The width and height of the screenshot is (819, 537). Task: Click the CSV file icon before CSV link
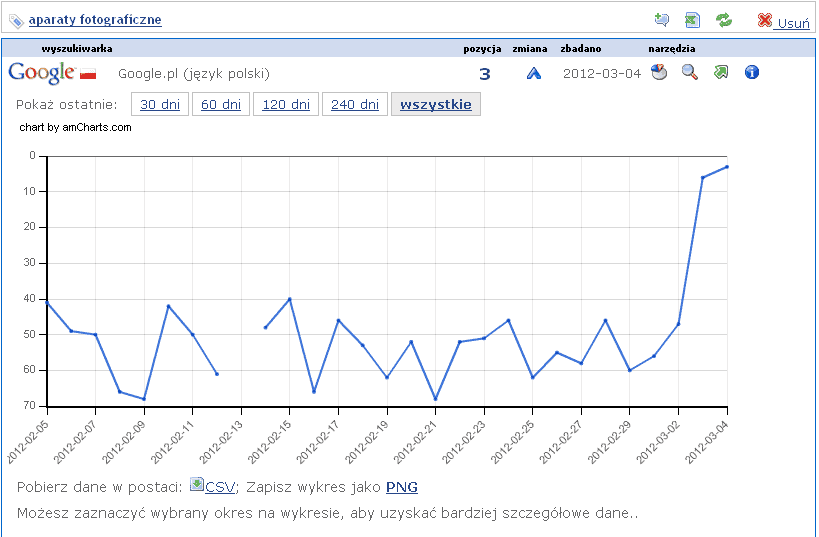click(197, 485)
